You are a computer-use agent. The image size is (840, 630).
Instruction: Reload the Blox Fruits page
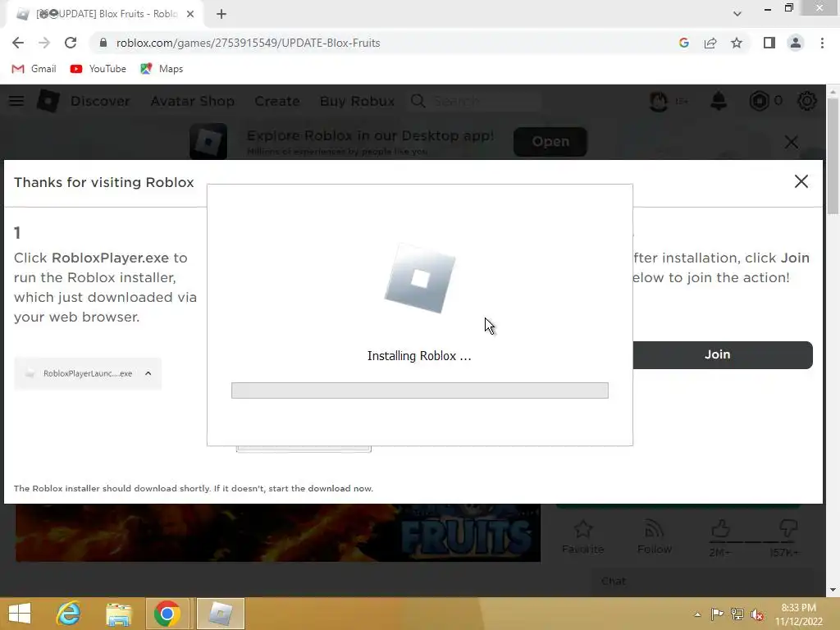pos(71,43)
